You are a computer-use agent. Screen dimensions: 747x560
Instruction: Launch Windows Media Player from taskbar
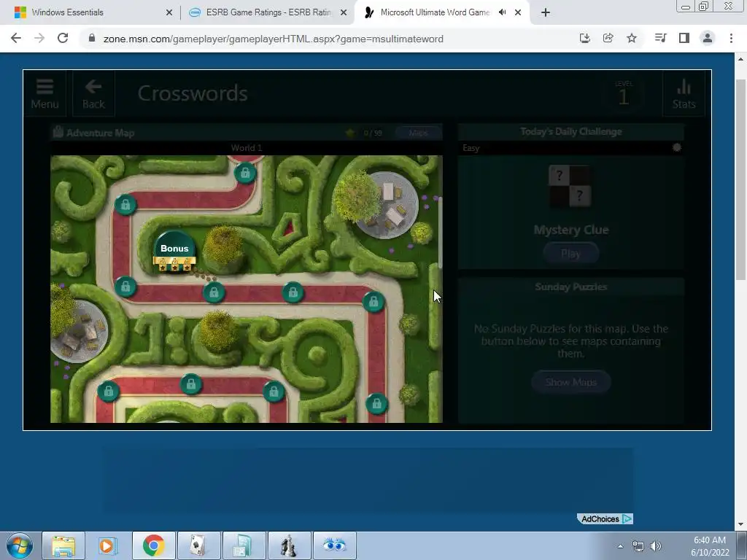click(108, 545)
